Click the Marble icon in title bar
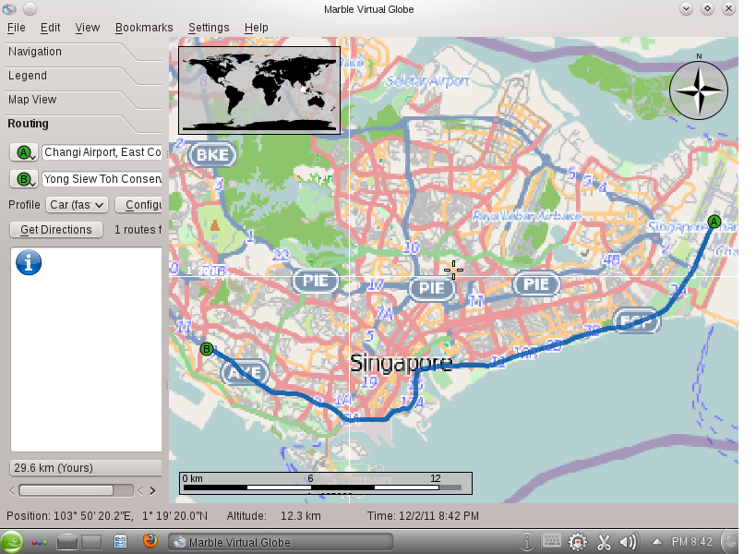Screen dimensions: 756x554 click(9, 8)
